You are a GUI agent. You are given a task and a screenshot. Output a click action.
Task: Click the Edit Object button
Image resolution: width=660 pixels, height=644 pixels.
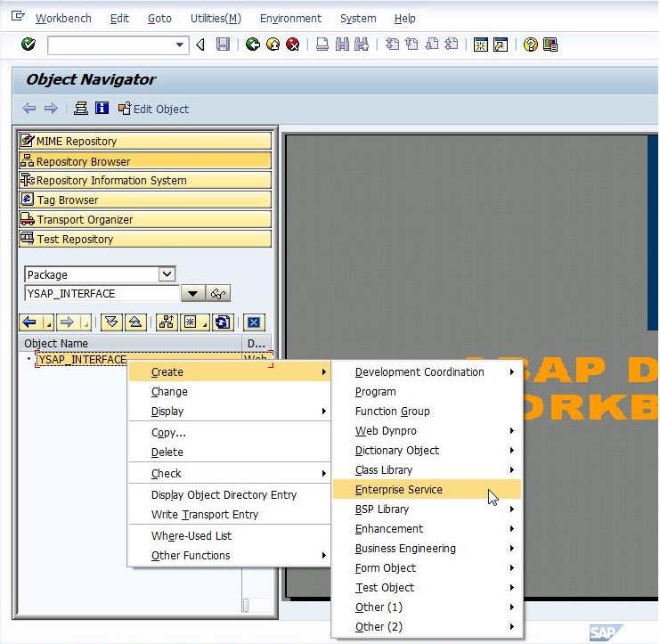click(x=153, y=109)
